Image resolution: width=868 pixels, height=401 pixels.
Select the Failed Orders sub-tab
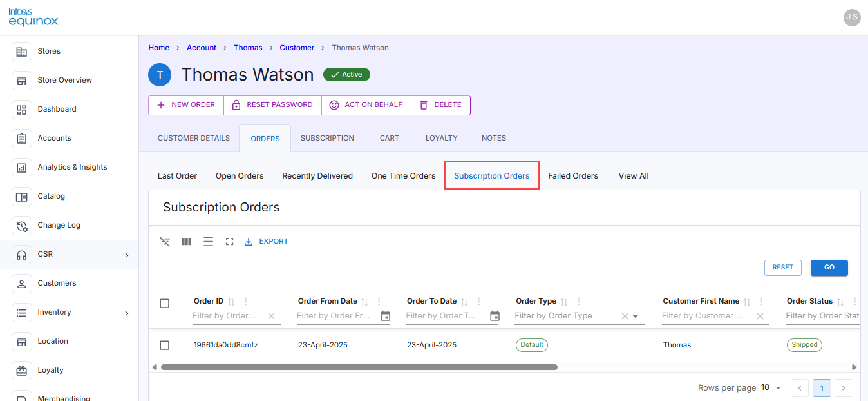pos(573,176)
